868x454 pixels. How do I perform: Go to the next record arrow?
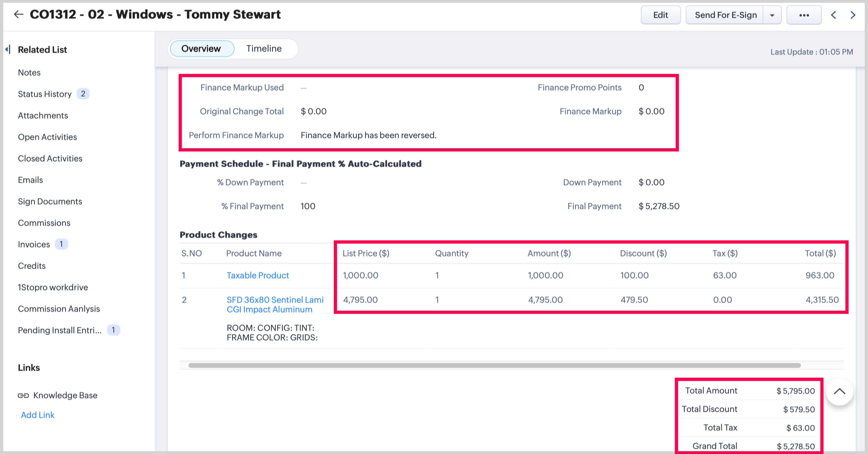[853, 15]
